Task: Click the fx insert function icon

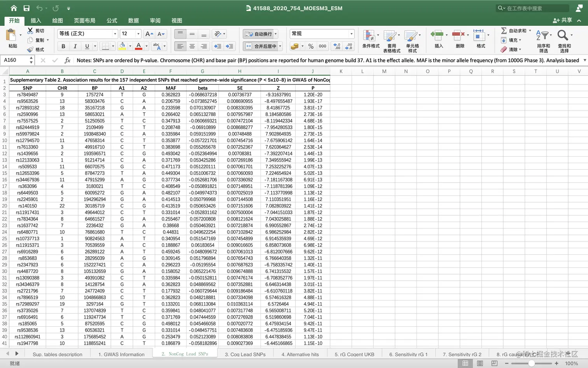Action: 67,60
